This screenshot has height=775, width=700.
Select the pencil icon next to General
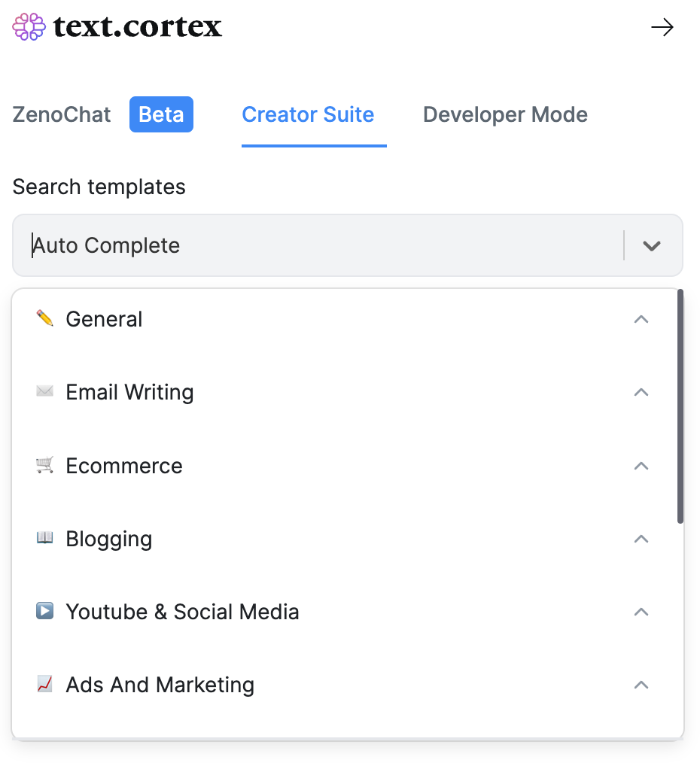point(44,318)
